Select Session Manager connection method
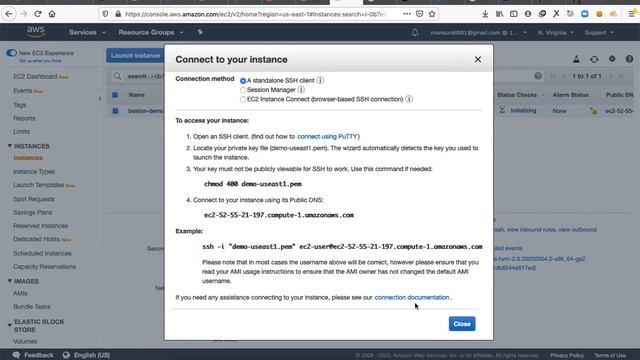The width and height of the screenshot is (640, 360). [x=243, y=90]
